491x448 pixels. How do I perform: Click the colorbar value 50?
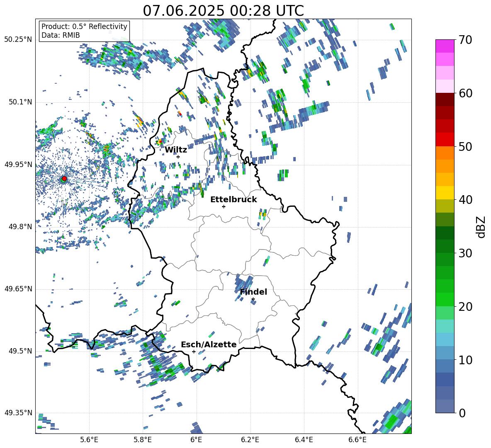[465, 146]
